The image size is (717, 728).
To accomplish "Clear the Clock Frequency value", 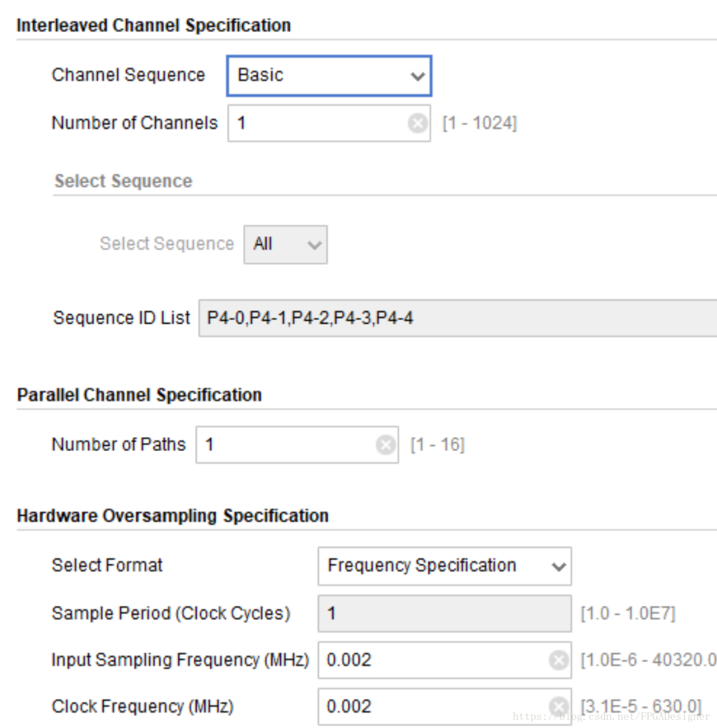I will pos(559,707).
